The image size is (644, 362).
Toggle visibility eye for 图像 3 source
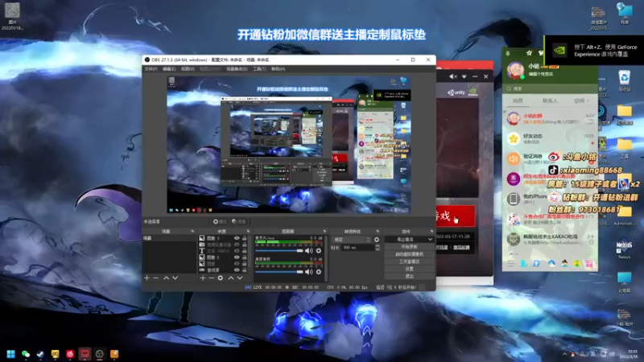tap(237, 238)
